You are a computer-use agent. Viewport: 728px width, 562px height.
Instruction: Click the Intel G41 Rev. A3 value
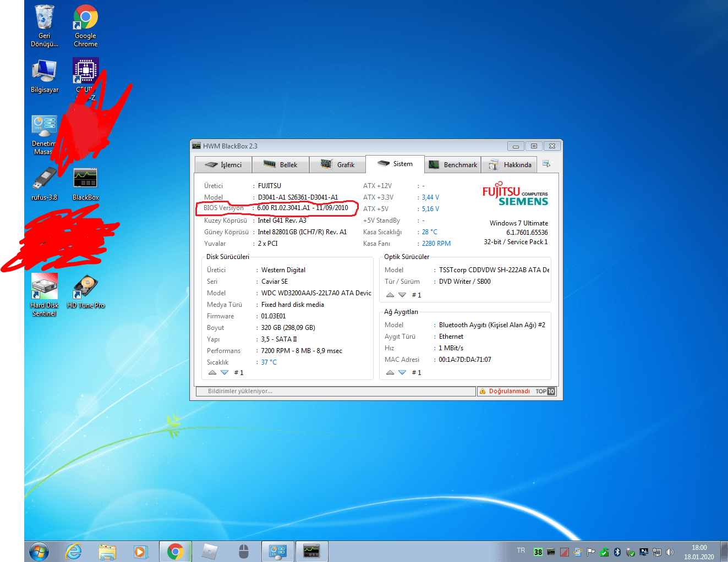click(282, 221)
